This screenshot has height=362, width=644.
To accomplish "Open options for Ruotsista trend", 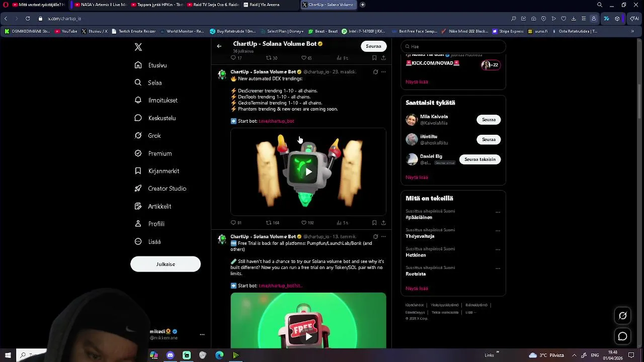I will (x=498, y=268).
